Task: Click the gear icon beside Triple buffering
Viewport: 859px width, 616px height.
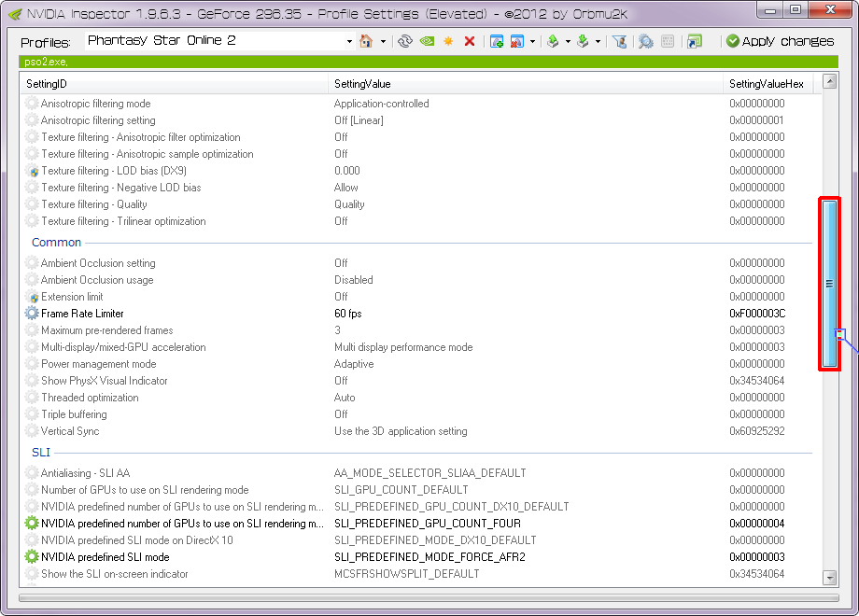Action: coord(32,414)
